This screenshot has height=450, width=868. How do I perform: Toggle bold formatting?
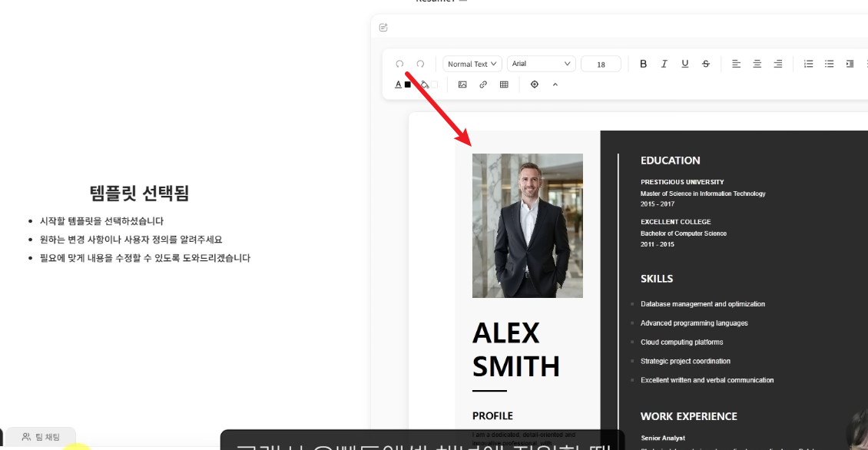(x=643, y=65)
